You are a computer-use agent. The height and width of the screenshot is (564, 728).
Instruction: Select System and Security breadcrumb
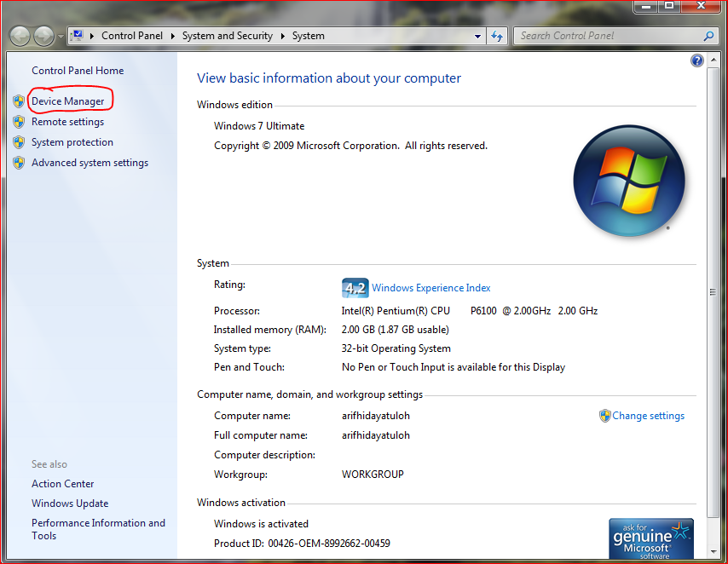click(227, 36)
